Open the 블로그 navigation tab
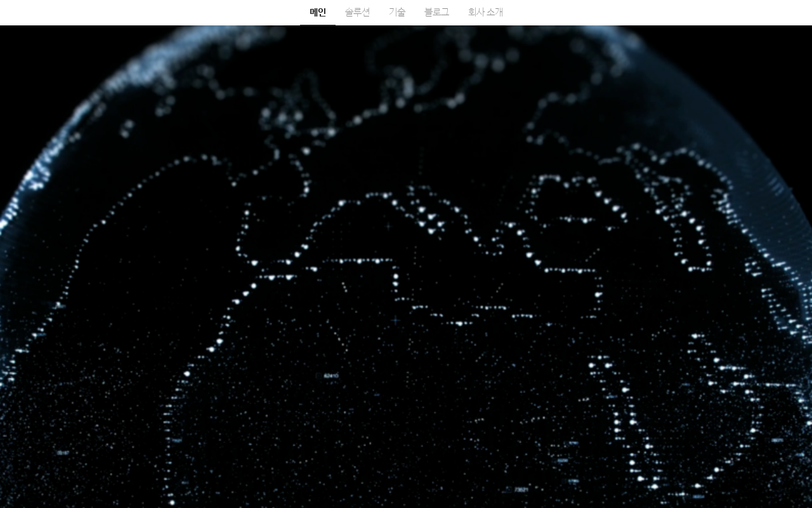 pyautogui.click(x=436, y=12)
